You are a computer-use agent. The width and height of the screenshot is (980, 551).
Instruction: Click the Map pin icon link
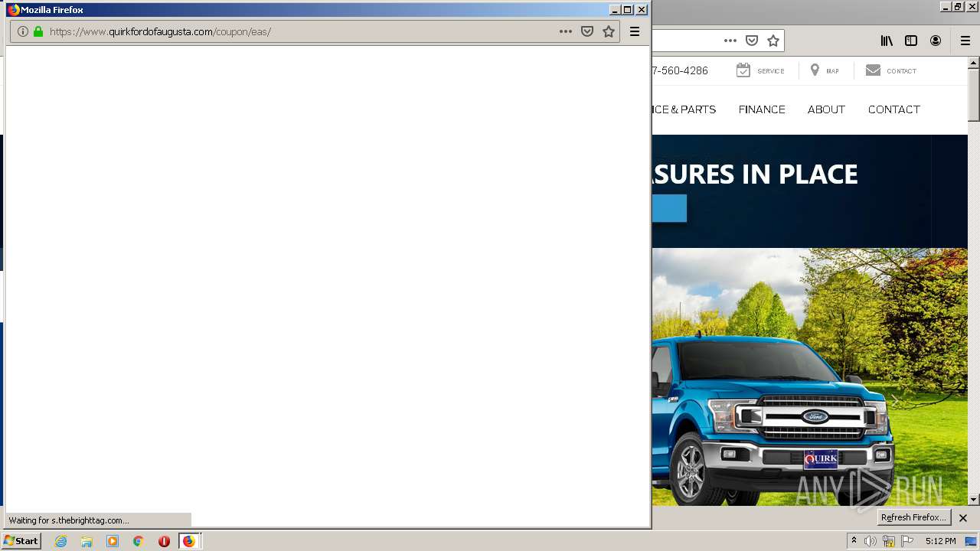[825, 70]
